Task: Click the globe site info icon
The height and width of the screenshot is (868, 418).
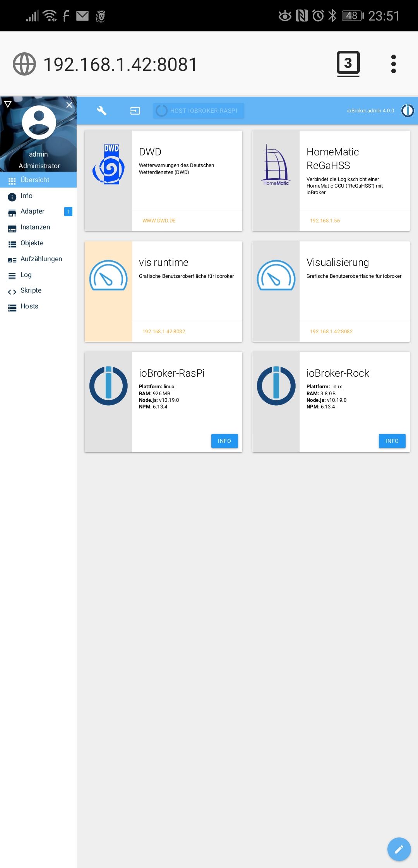Action: [24, 64]
